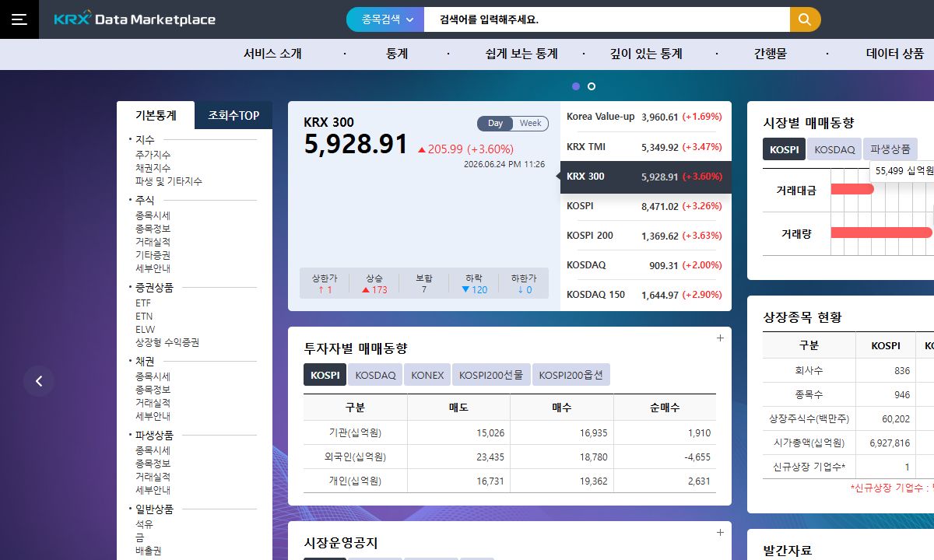This screenshot has height=560, width=934.
Task: Open 종목시세 under 주식
Action: click(153, 215)
